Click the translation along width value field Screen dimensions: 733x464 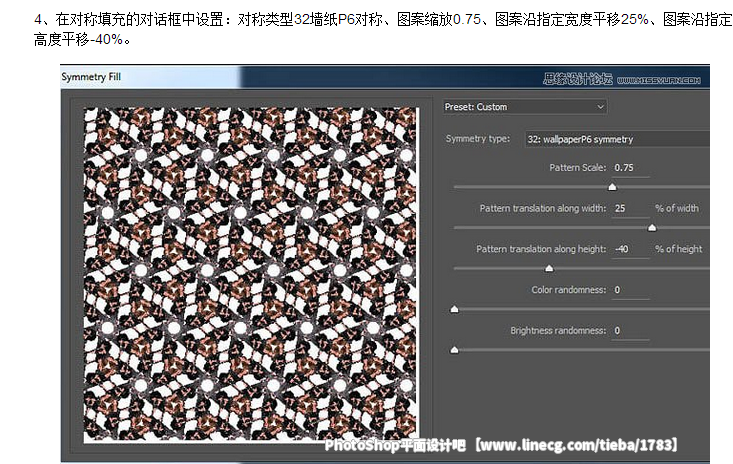(631, 208)
